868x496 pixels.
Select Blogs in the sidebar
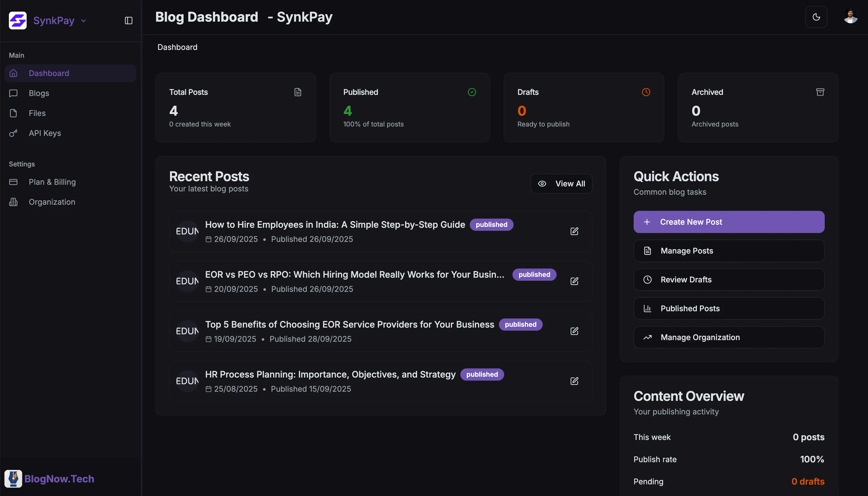point(38,93)
